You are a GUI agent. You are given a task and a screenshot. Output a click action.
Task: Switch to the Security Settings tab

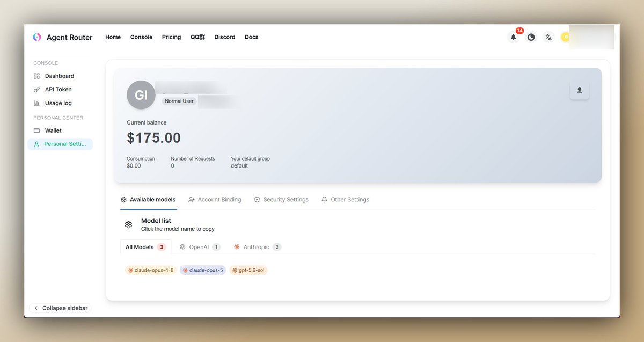[x=281, y=200]
